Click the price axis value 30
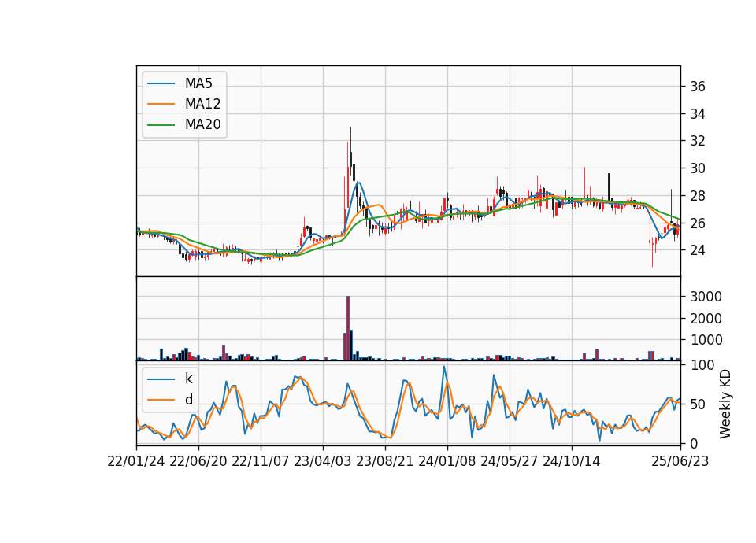The image size is (756, 543). 698,168
